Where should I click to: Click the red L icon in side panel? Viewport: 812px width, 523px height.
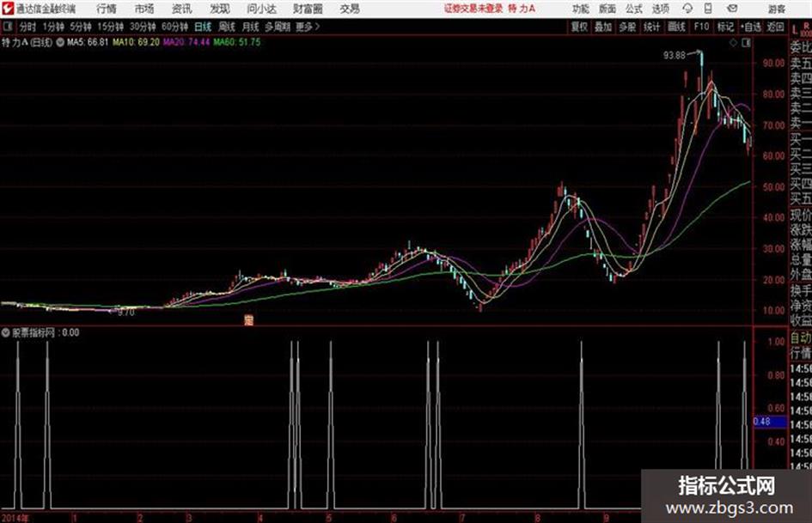(x=795, y=29)
